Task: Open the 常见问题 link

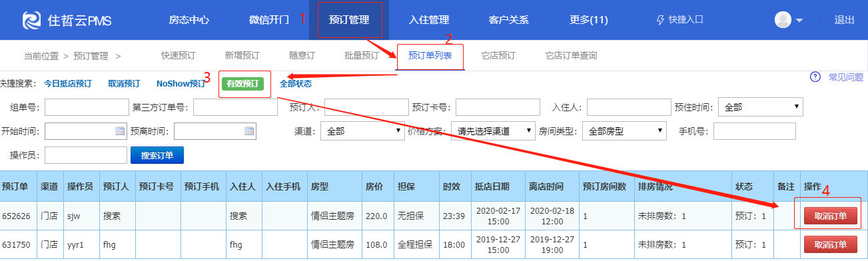Action: point(846,77)
